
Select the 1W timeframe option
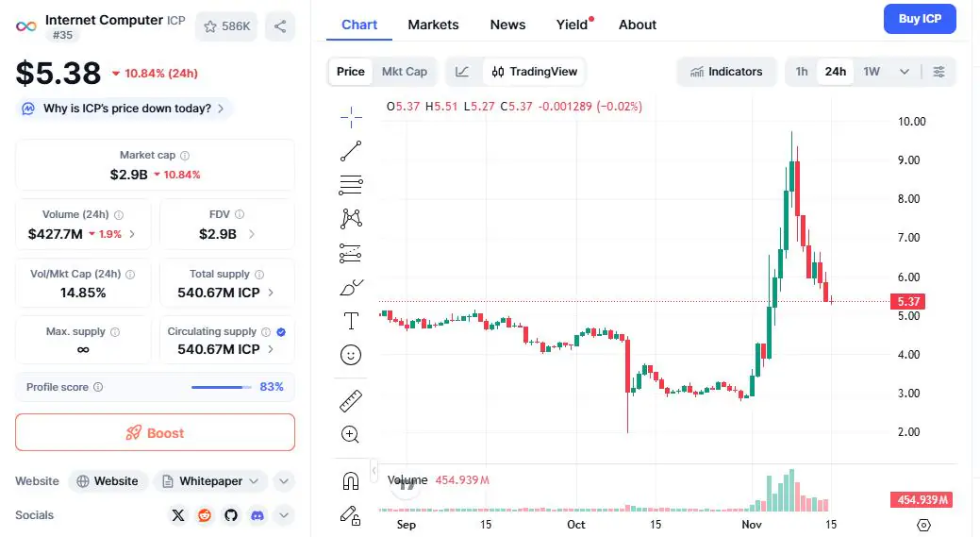(x=872, y=72)
